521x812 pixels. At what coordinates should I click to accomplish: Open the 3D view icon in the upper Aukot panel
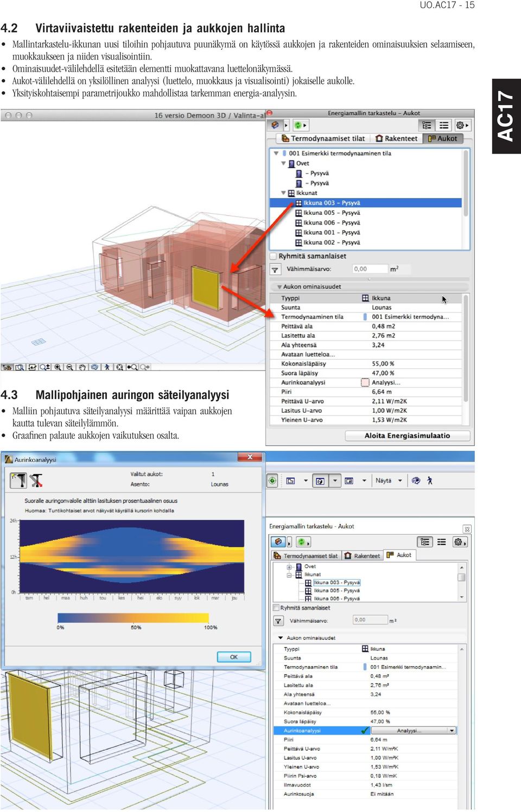[276, 125]
